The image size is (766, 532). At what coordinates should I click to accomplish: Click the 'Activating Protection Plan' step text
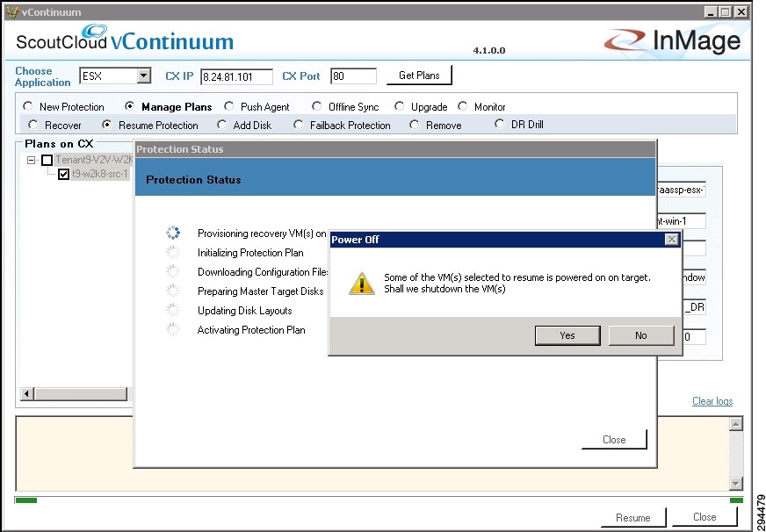[251, 330]
